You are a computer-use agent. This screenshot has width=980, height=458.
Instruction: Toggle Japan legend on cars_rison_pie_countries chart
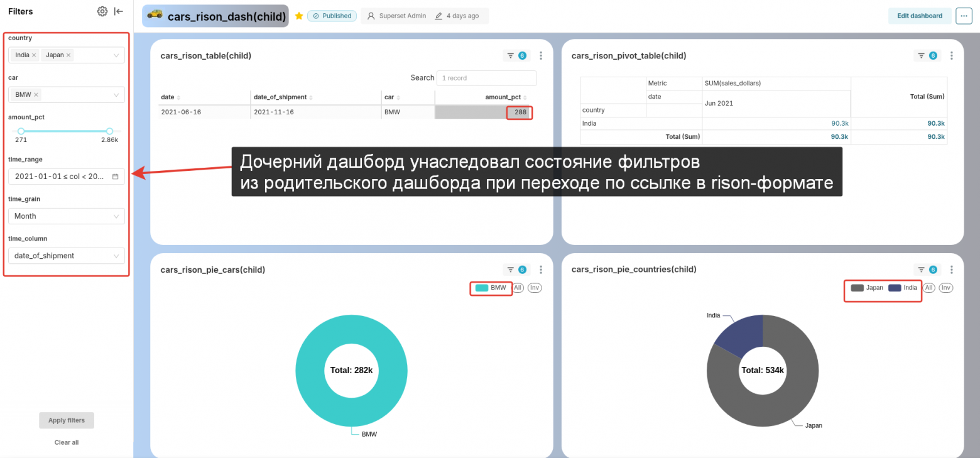point(868,287)
